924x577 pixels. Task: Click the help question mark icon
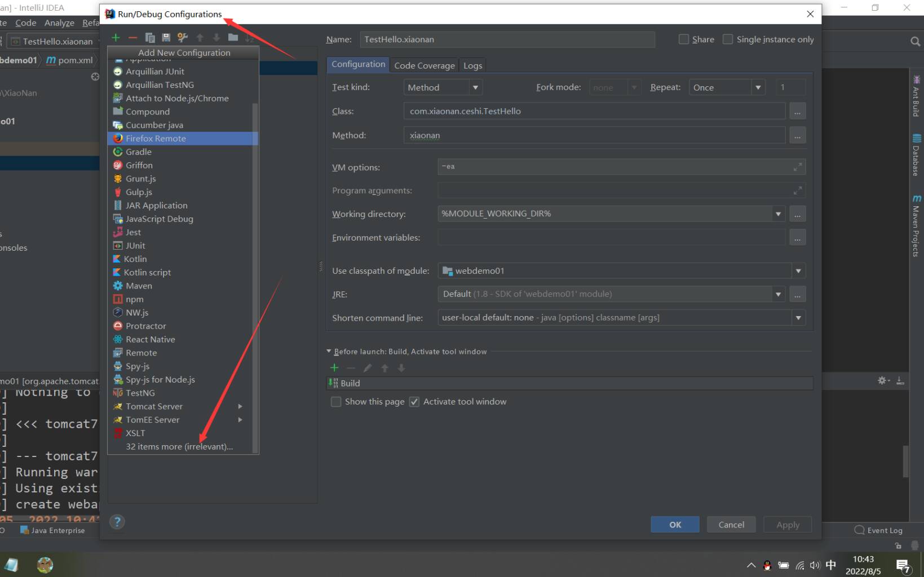(x=117, y=522)
